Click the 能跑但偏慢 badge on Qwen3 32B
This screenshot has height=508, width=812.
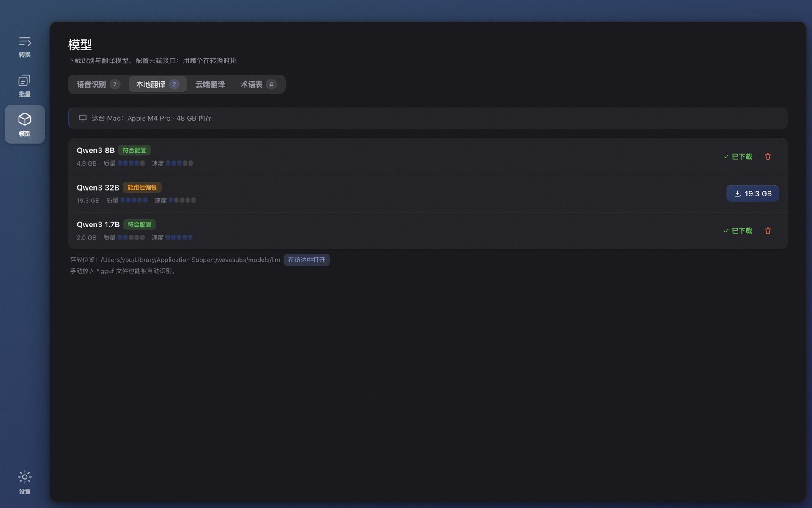(x=142, y=188)
